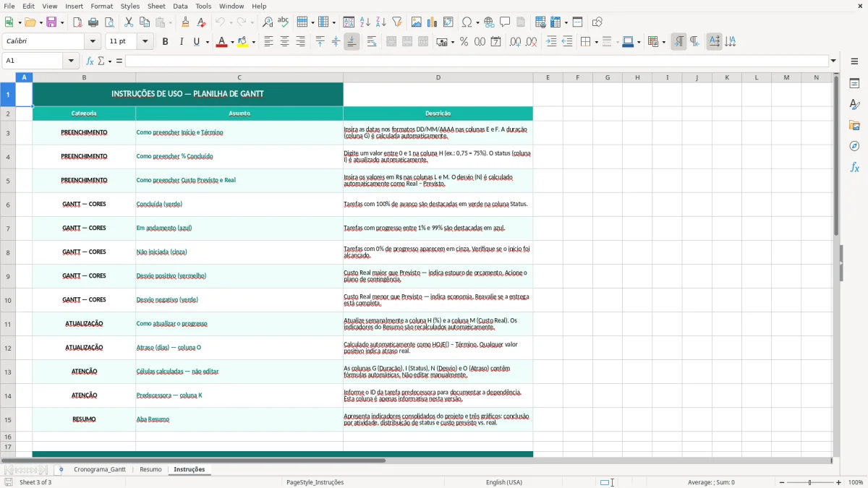Toggle Print Preview
The image size is (868, 488).
(109, 22)
